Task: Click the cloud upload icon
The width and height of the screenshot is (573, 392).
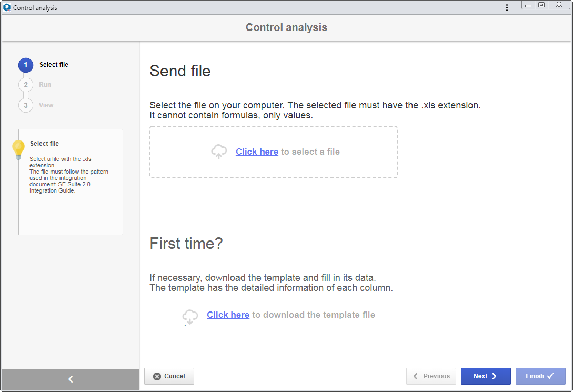Action: point(219,151)
